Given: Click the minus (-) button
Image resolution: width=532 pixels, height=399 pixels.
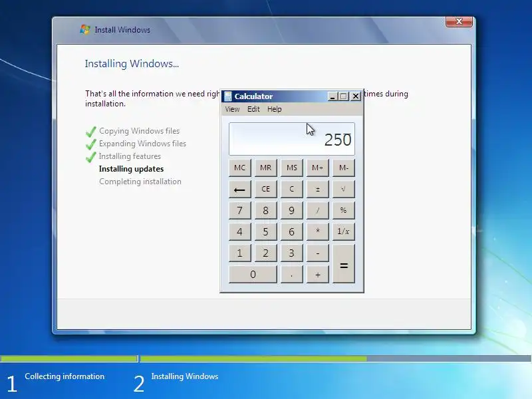Looking at the screenshot, I should [x=318, y=253].
